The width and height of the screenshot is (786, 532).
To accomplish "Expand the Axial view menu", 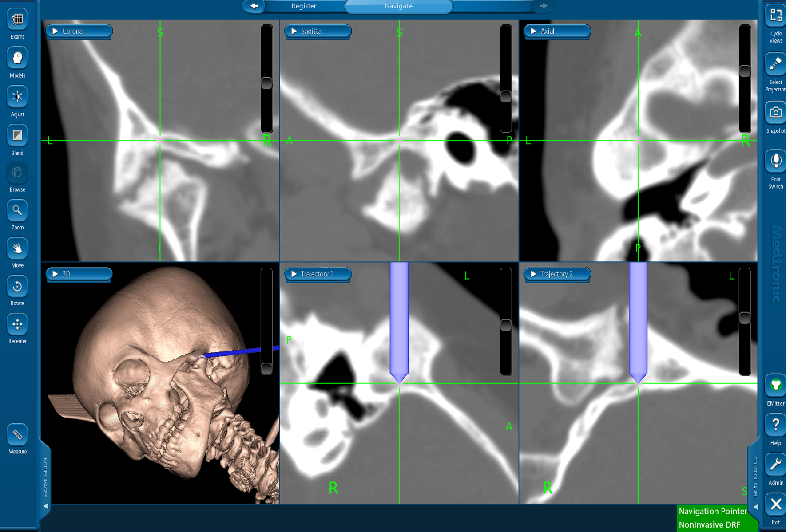I will click(557, 31).
